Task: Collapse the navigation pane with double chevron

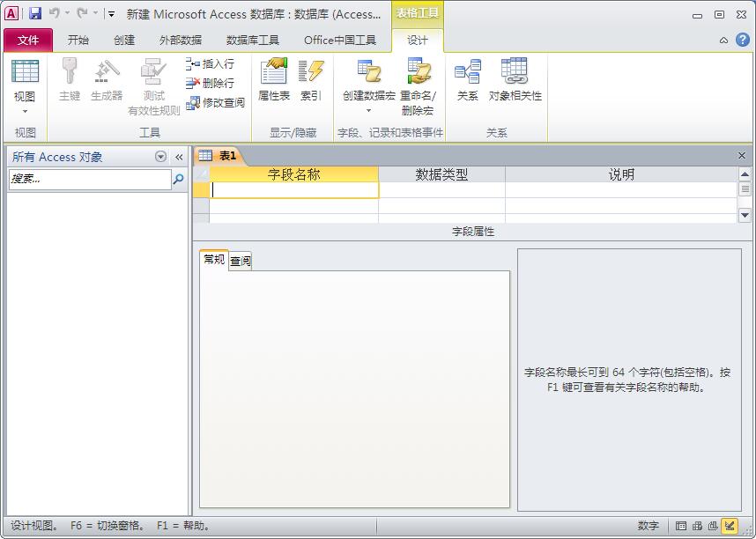Action: pos(179,157)
